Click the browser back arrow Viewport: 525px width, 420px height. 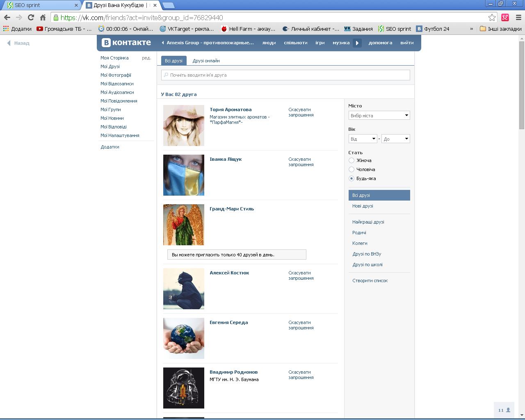(x=7, y=17)
